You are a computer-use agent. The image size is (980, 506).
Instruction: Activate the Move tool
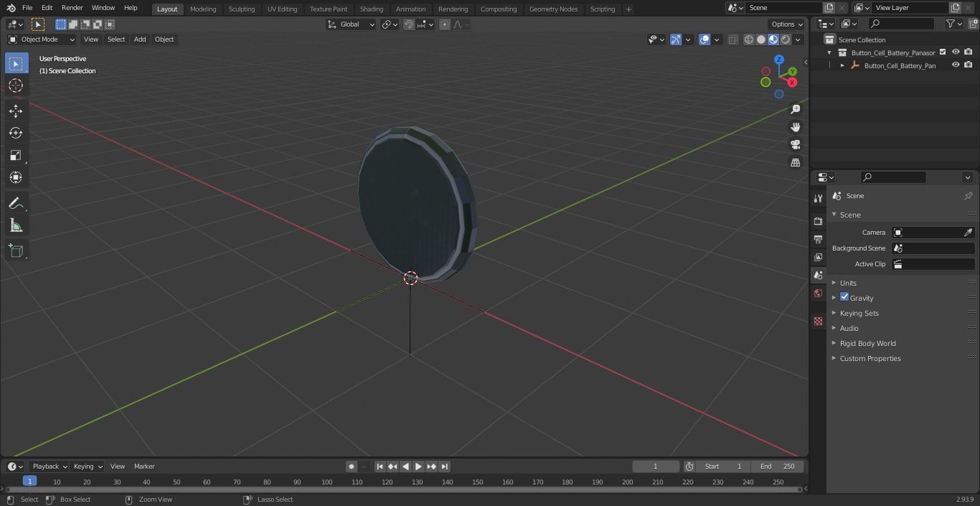[16, 111]
